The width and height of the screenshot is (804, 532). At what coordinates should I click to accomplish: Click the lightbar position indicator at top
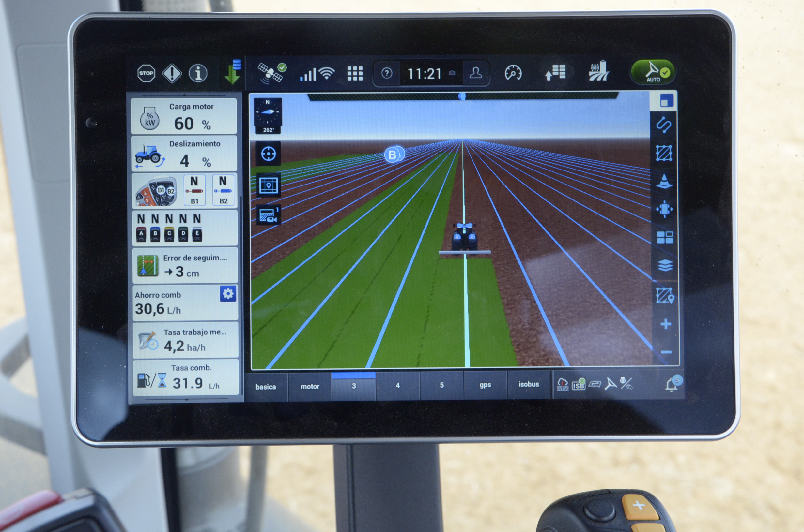tap(462, 96)
